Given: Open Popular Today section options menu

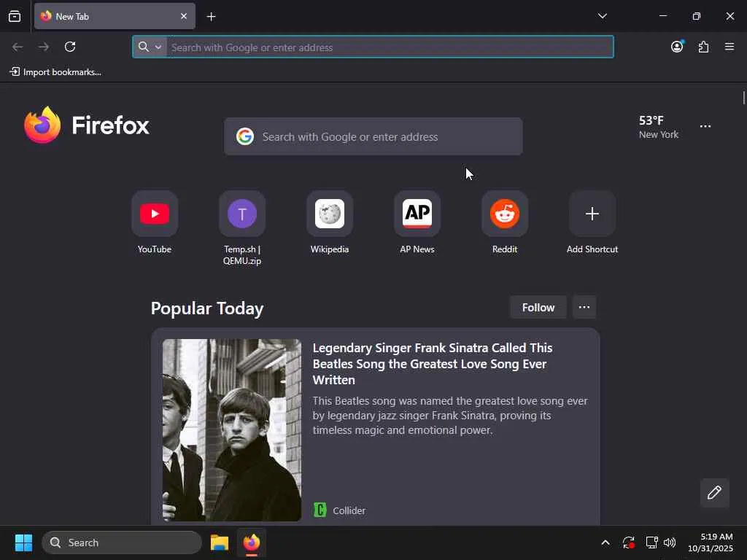Looking at the screenshot, I should 584,308.
